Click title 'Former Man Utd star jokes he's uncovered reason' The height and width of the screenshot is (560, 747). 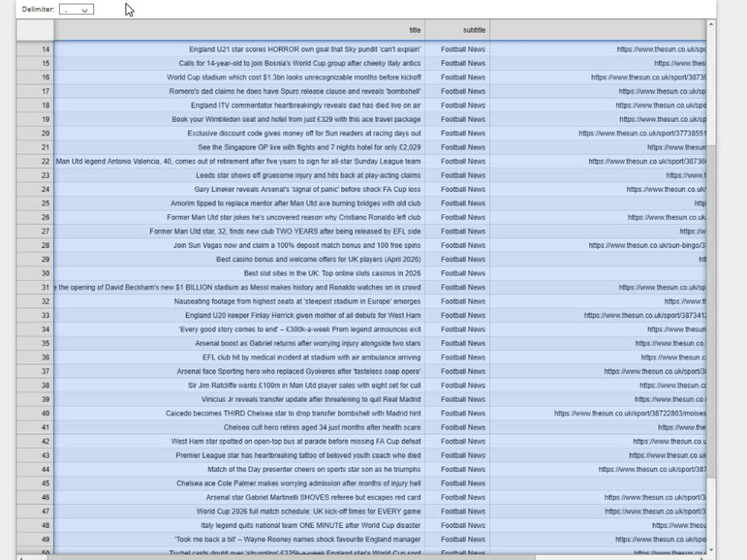click(x=294, y=217)
